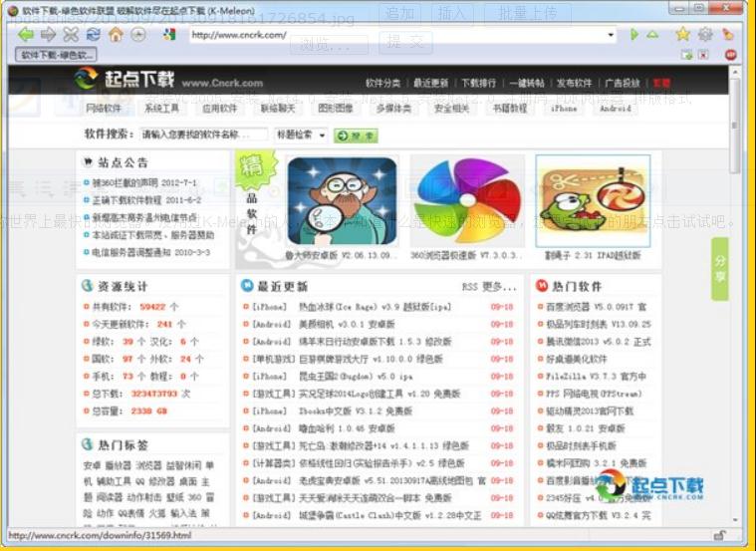Select the 网络软件 category tab
The image size is (756, 551).
point(104,108)
